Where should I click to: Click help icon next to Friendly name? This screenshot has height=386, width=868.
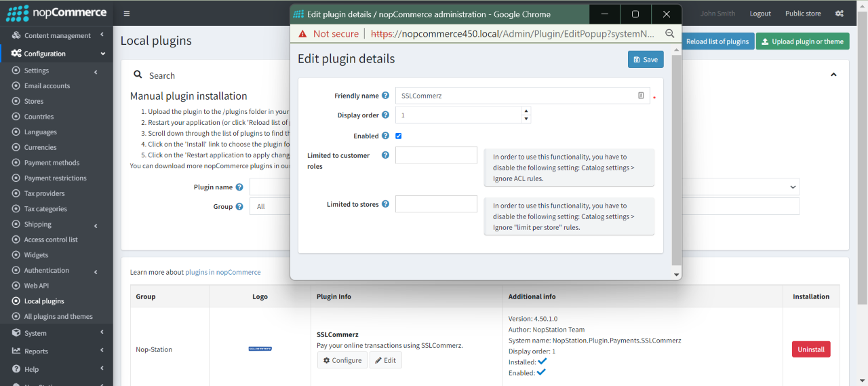385,96
